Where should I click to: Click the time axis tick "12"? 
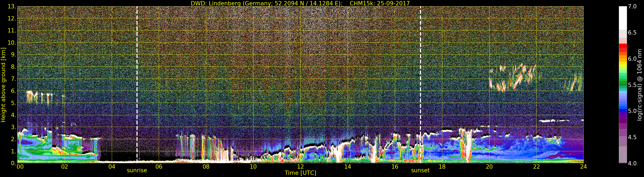point(300,167)
